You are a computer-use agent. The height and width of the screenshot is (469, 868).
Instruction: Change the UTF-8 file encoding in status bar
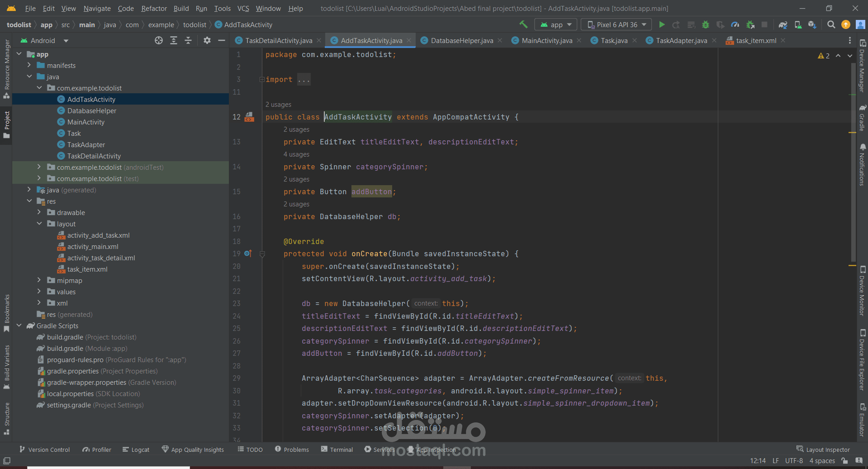pyautogui.click(x=794, y=461)
